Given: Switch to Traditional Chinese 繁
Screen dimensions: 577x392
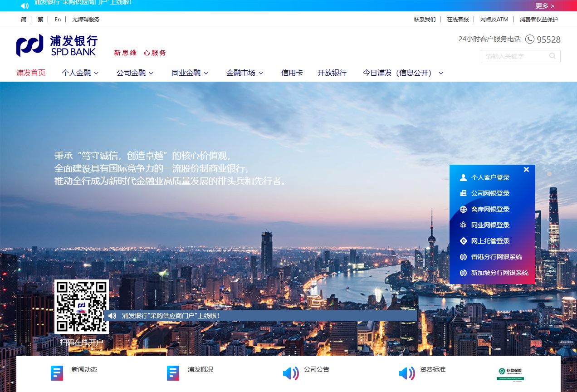Looking at the screenshot, I should [40, 19].
